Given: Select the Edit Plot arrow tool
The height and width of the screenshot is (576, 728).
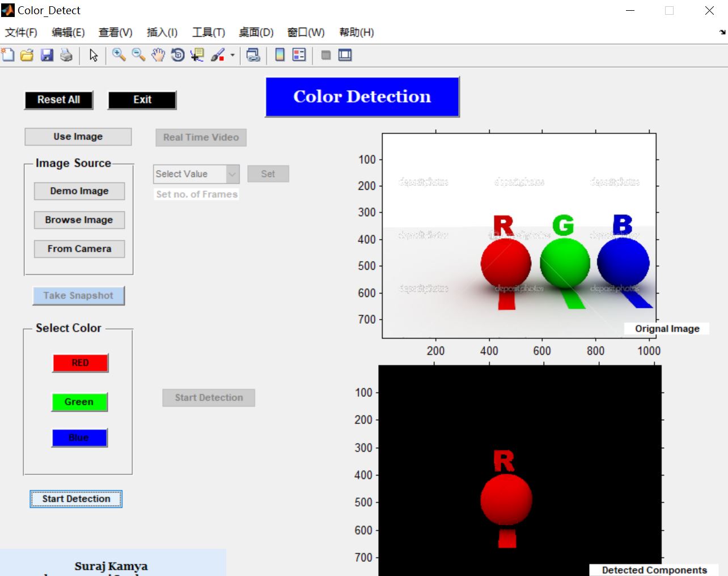Looking at the screenshot, I should [94, 55].
